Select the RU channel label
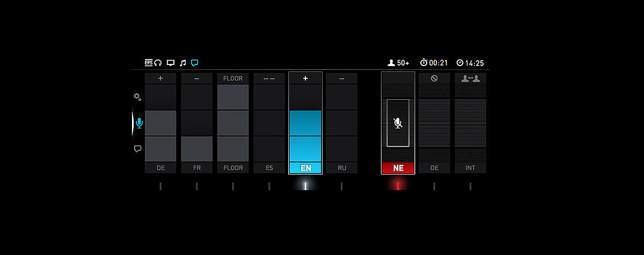644x255 pixels. pyautogui.click(x=342, y=168)
